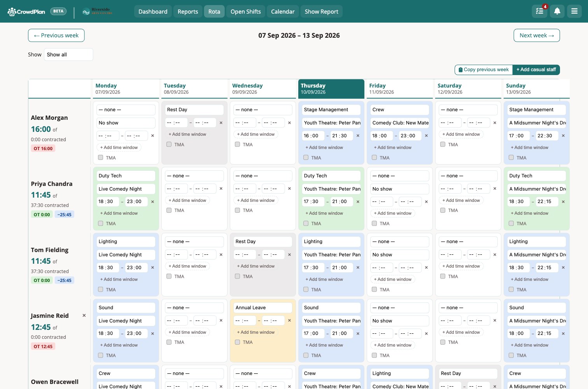Image resolution: width=588 pixels, height=389 pixels.
Task: Open the Calendar tab
Action: pyautogui.click(x=283, y=12)
